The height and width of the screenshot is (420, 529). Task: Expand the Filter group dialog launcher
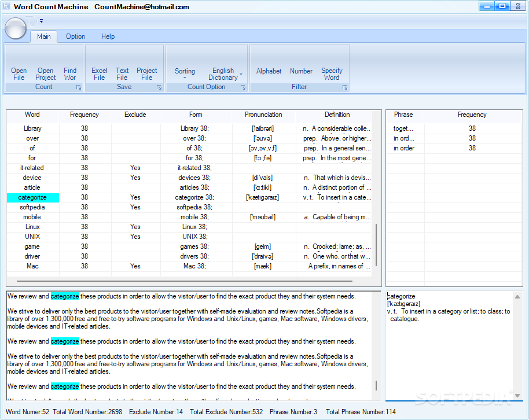pyautogui.click(x=345, y=87)
